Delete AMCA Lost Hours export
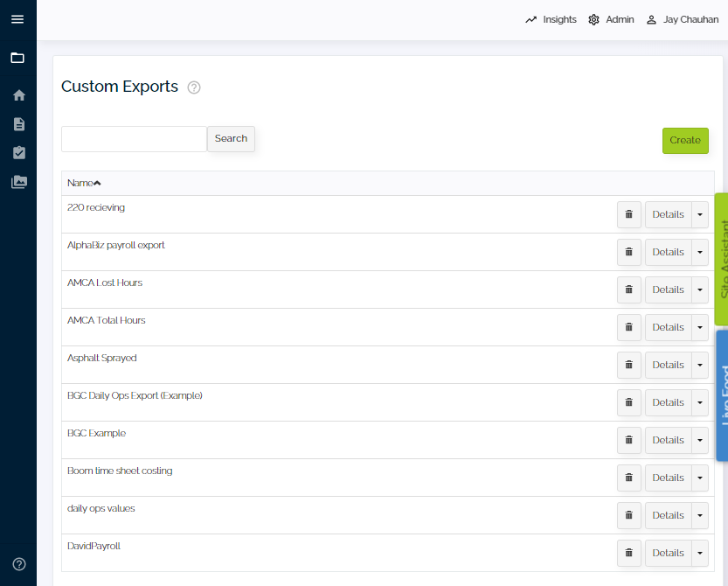Viewport: 728px width, 586px height. (628, 290)
